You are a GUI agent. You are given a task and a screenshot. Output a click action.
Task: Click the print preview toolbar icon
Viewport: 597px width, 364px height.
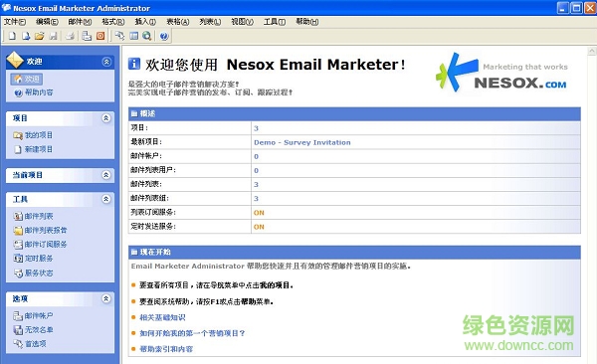point(87,36)
